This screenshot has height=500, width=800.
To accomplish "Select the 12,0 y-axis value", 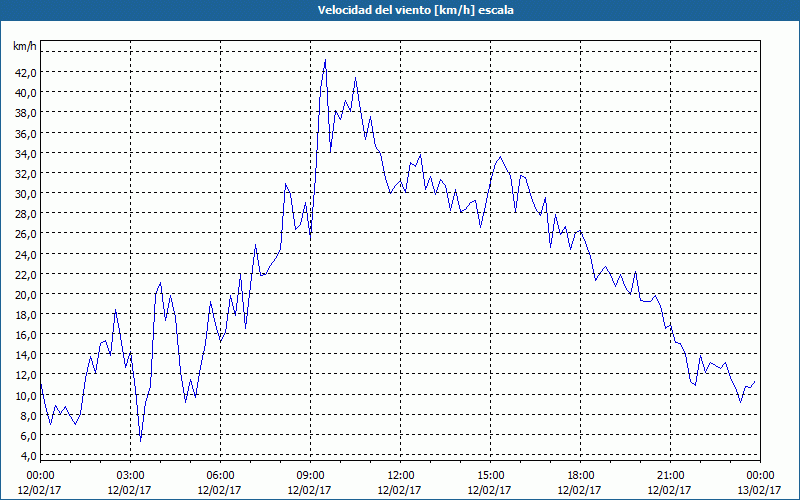I will coord(26,375).
